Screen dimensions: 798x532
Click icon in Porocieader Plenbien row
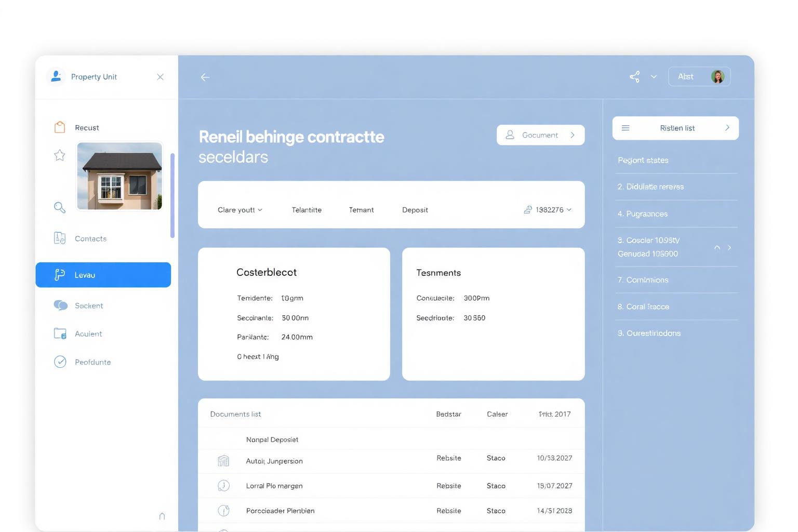click(223, 511)
